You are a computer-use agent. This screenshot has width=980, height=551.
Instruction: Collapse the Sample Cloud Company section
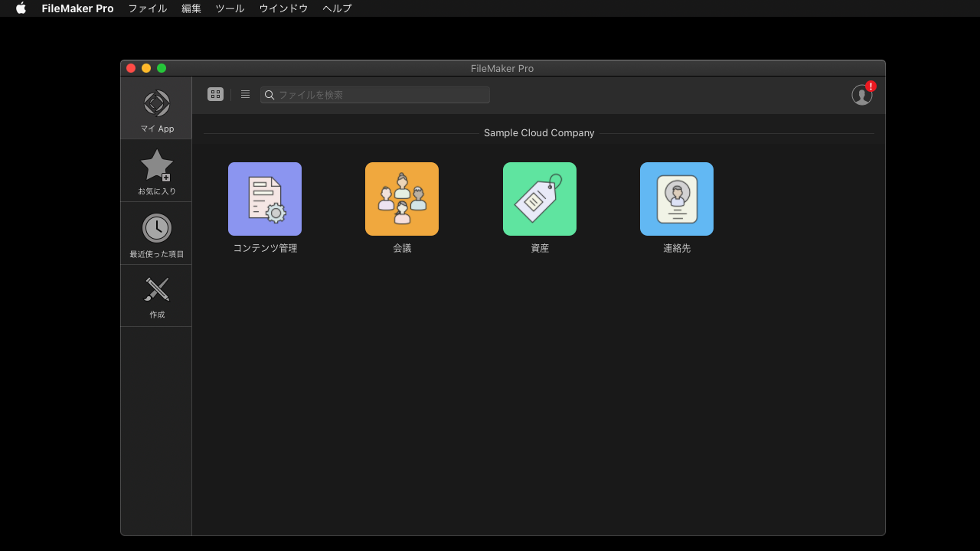point(539,132)
